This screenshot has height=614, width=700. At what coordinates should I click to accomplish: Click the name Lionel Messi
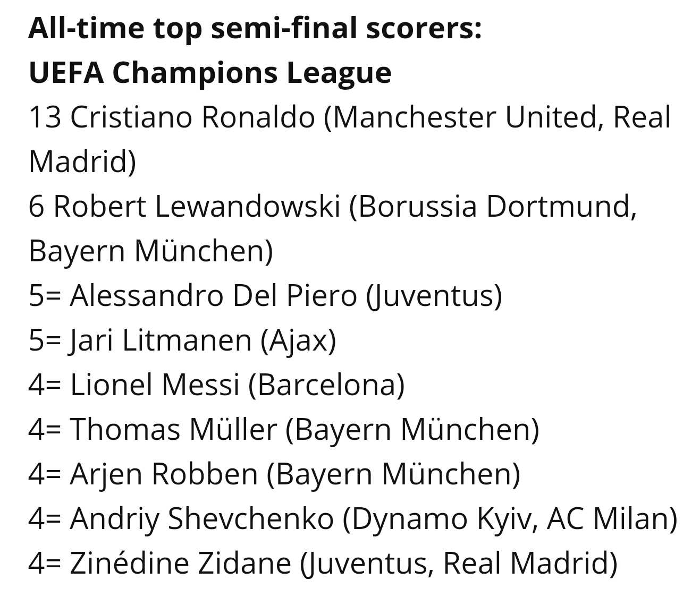[x=155, y=385]
